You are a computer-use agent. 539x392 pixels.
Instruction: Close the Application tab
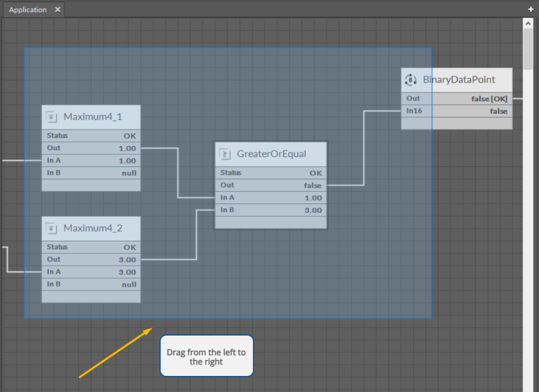(57, 10)
